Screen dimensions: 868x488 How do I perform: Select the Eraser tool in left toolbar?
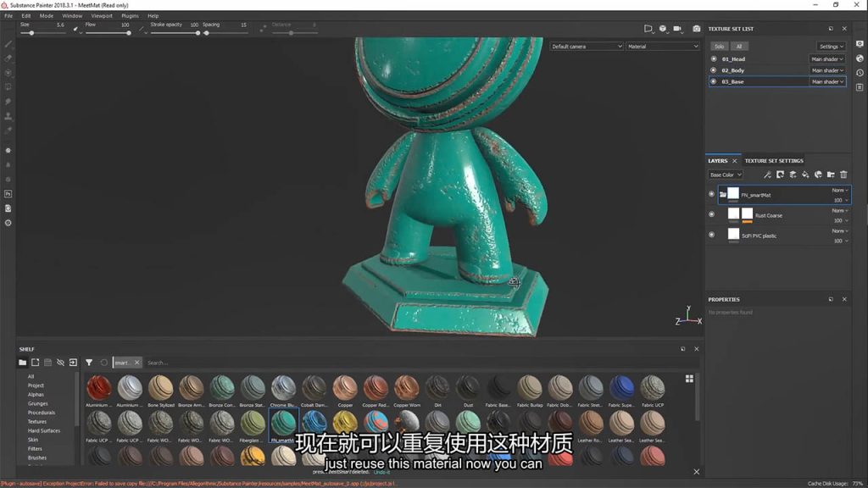tap(8, 58)
